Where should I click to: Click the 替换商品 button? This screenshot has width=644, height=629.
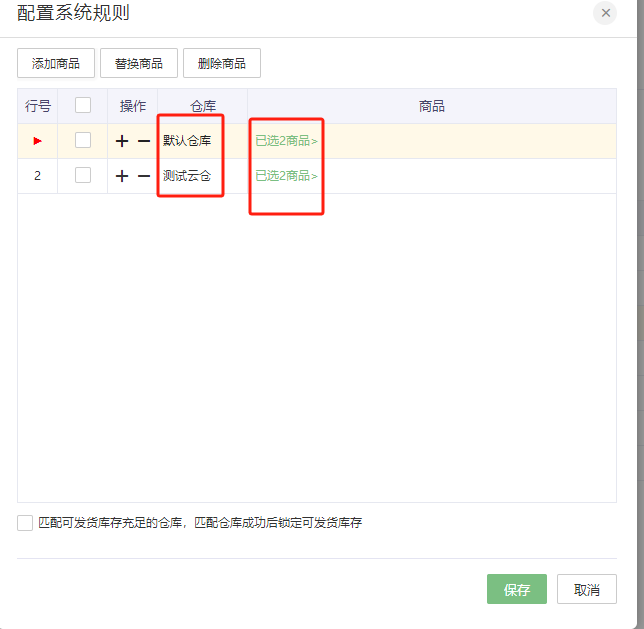coord(139,63)
